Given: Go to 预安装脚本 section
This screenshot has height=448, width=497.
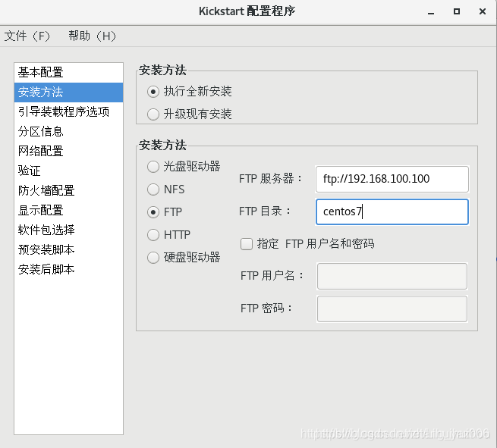Looking at the screenshot, I should tap(68, 249).
